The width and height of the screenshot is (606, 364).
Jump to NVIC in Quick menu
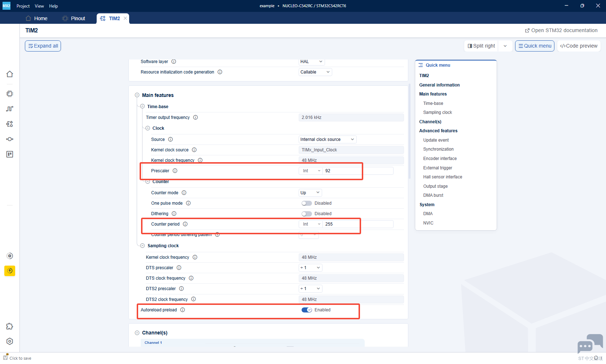tap(428, 223)
